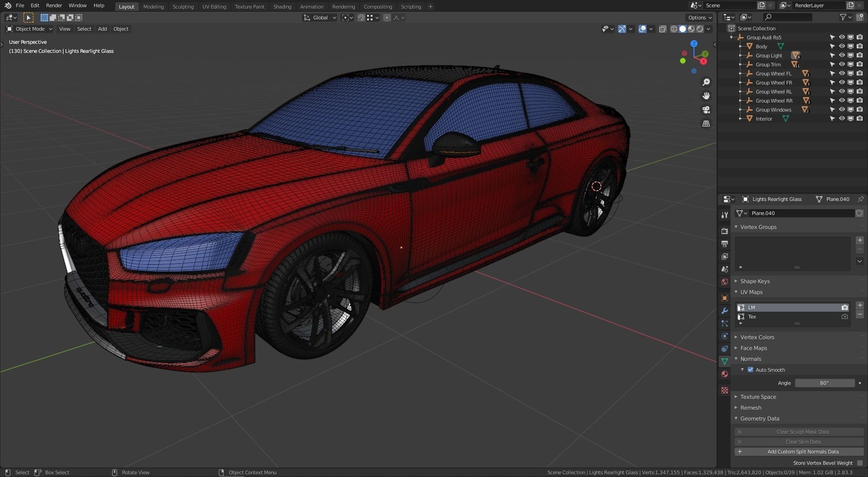
Task: Toggle snapping magnet in the header
Action: point(361,18)
